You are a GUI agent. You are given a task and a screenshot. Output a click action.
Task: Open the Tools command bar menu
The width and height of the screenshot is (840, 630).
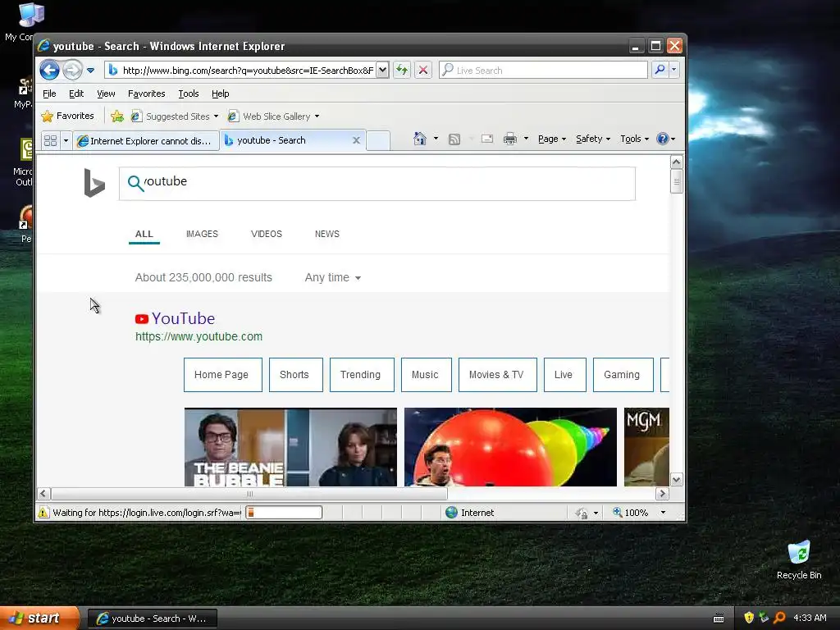[x=634, y=139]
